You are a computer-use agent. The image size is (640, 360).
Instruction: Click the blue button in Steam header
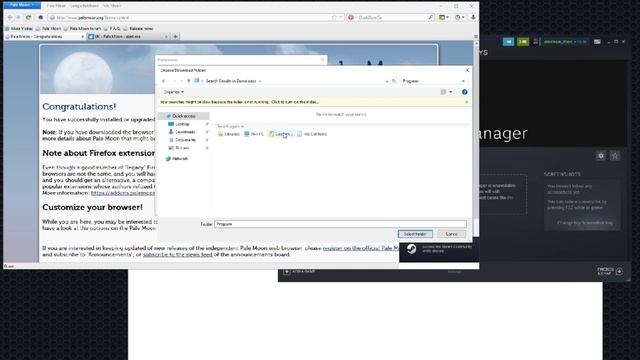coord(509,42)
